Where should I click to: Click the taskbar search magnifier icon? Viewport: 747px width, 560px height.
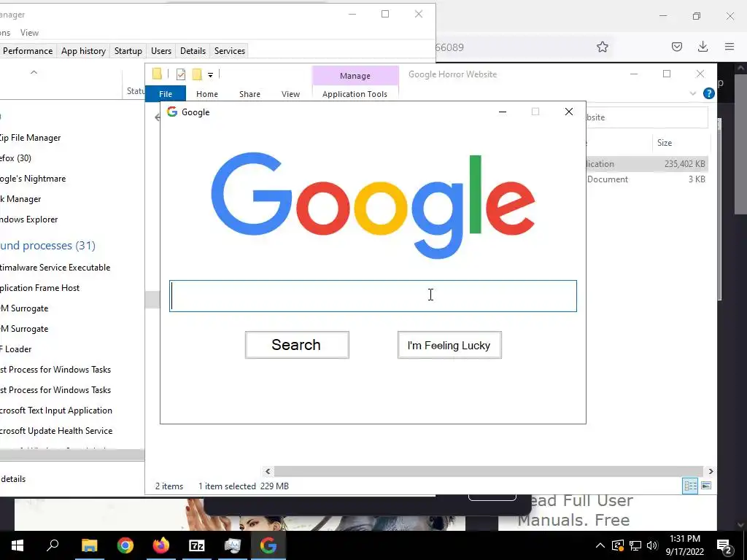pos(53,545)
